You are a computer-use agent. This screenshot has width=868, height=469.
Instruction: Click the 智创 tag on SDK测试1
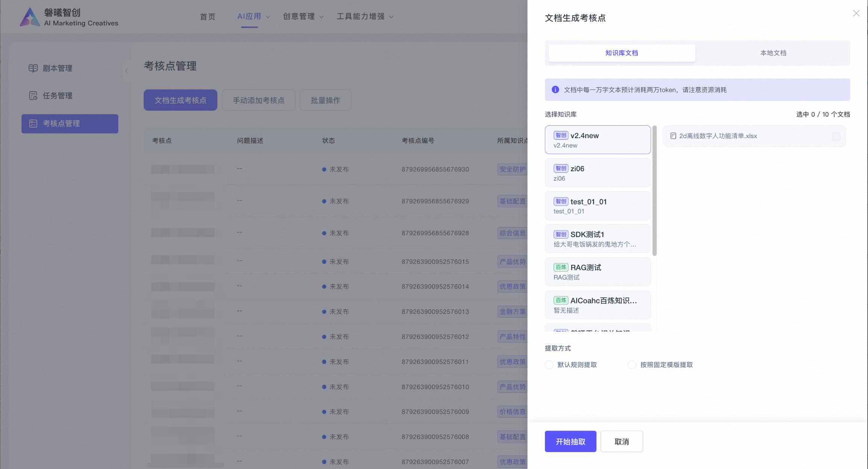click(x=561, y=234)
